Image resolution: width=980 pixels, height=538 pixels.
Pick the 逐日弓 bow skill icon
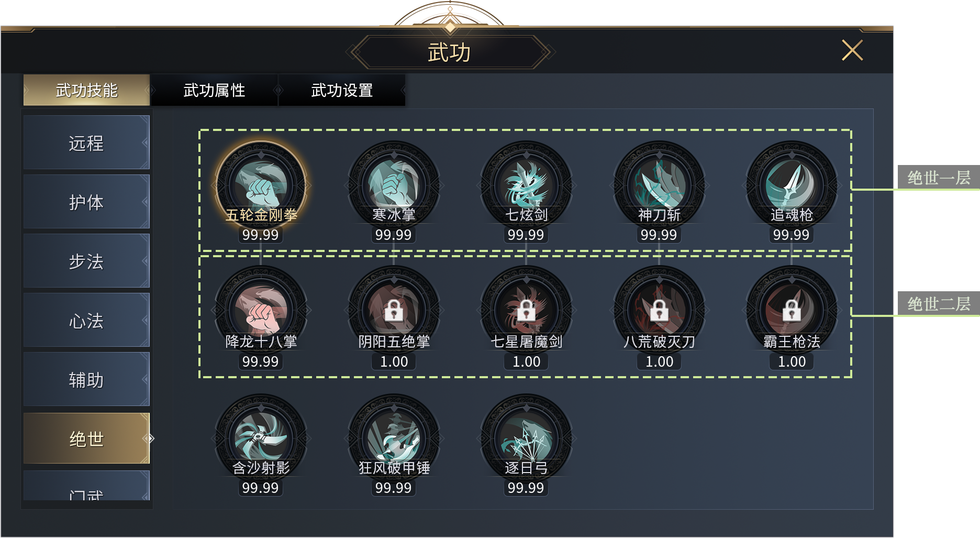pyautogui.click(x=526, y=439)
